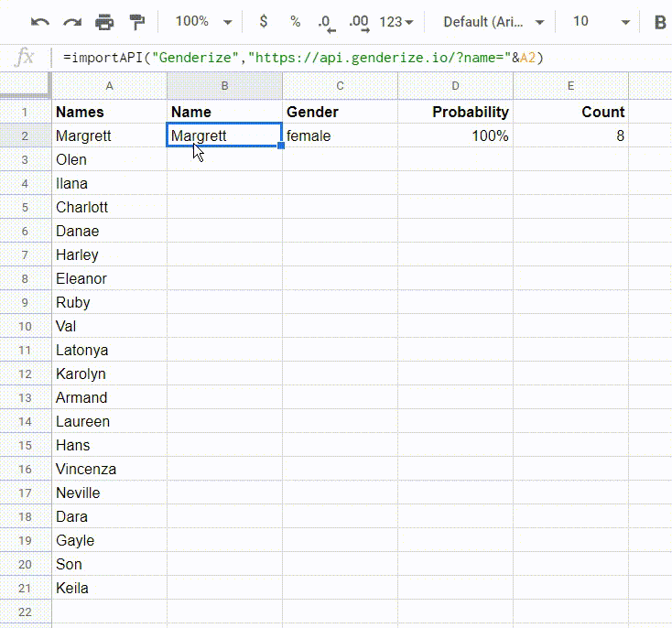Select the cell with name Armand
The width and height of the screenshot is (672, 628).
tap(109, 397)
